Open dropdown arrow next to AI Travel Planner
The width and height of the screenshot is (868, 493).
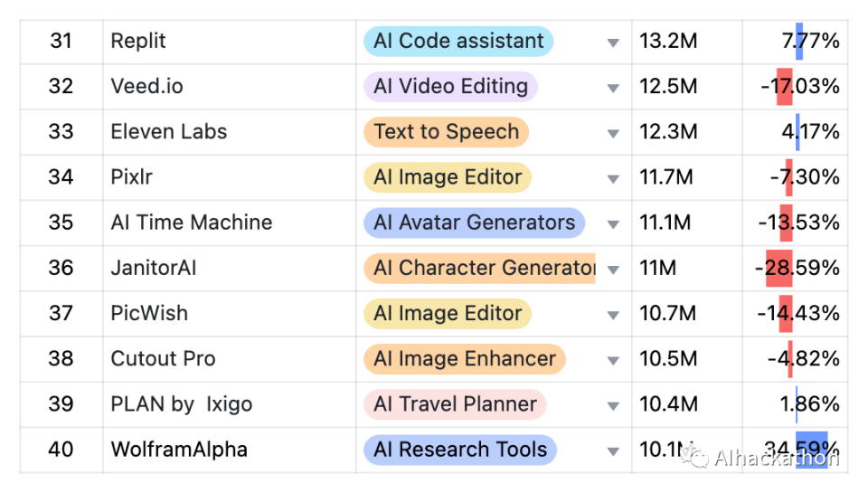[x=613, y=405]
